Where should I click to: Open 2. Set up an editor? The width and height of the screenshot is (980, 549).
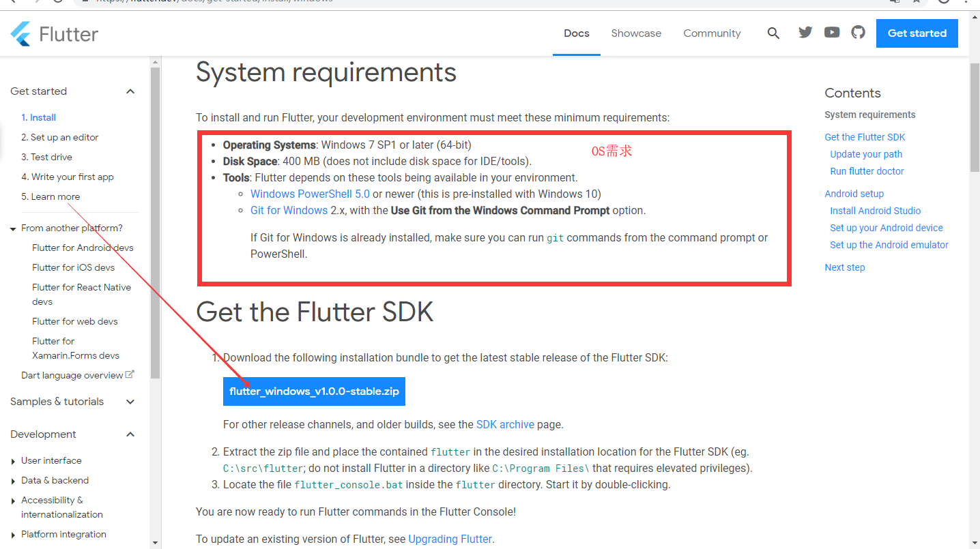[x=60, y=137]
